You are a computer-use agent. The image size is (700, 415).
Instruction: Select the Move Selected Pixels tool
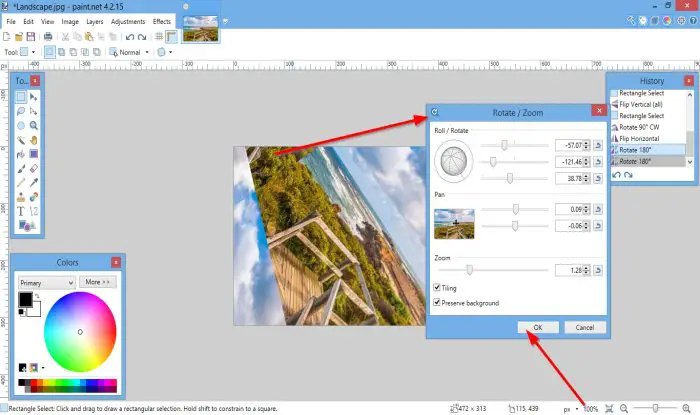(x=34, y=97)
